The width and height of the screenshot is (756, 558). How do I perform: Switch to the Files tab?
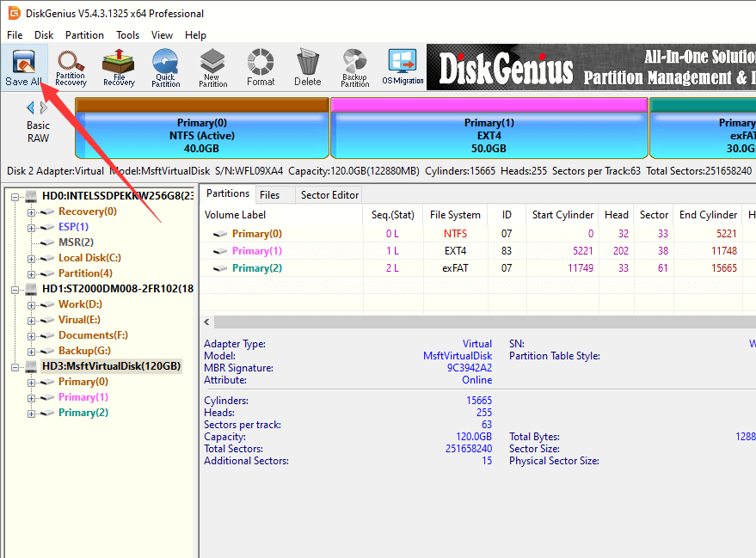tap(269, 195)
